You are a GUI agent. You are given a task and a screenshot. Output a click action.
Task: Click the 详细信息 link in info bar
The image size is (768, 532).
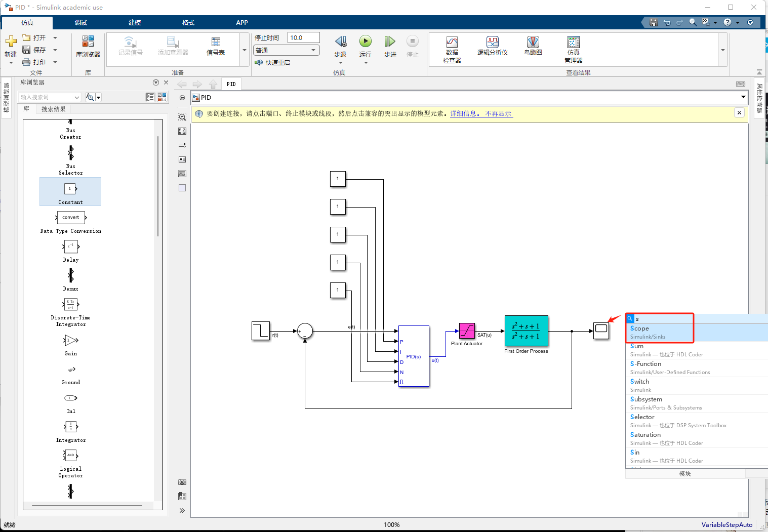click(465, 114)
